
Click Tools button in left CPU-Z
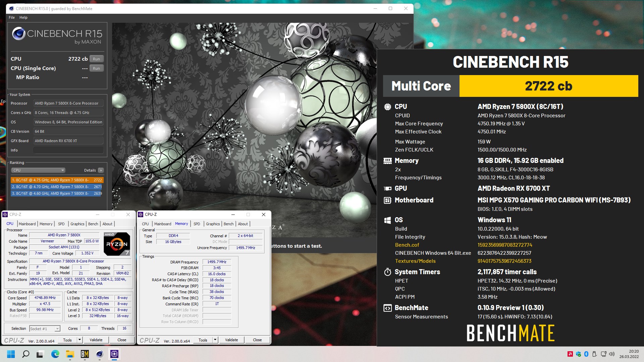point(67,340)
